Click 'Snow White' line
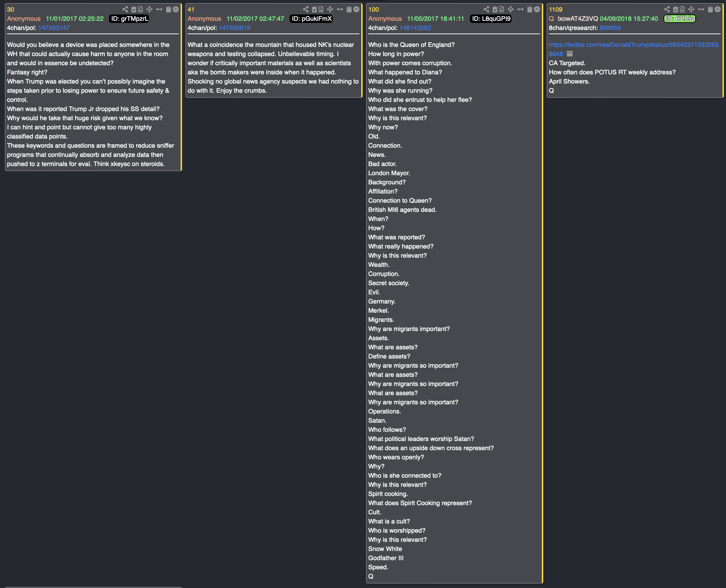 385,549
